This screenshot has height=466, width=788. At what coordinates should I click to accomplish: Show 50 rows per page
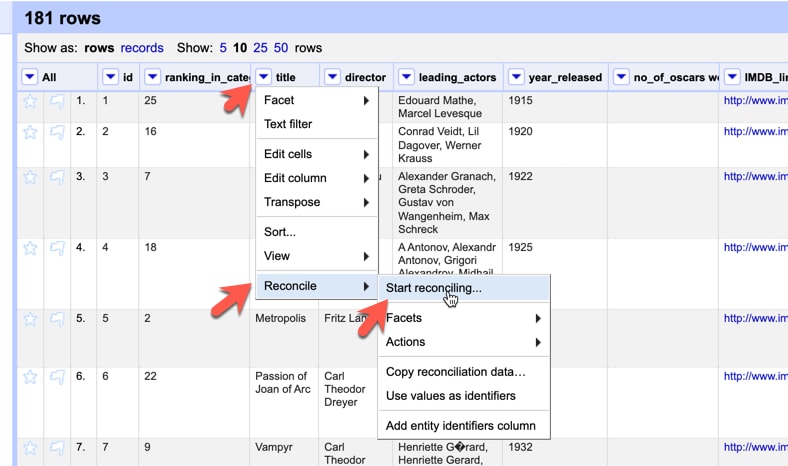(x=281, y=48)
